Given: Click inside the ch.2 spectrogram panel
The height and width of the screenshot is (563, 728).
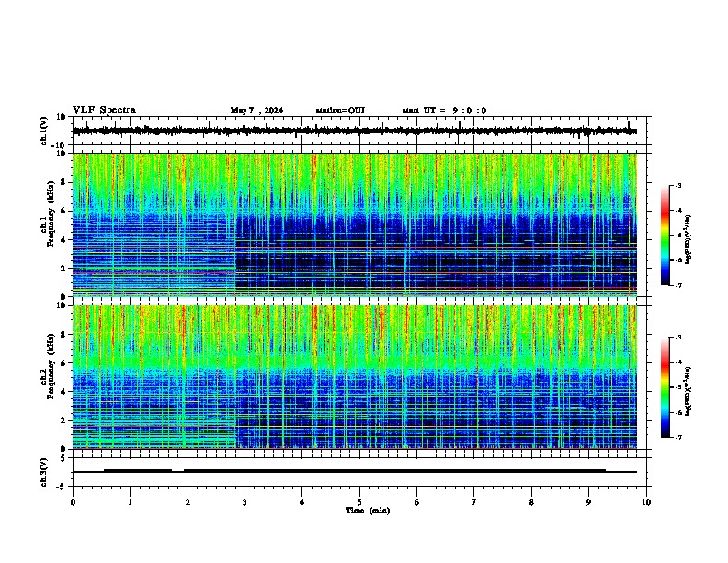Looking at the screenshot, I should click(x=355, y=377).
